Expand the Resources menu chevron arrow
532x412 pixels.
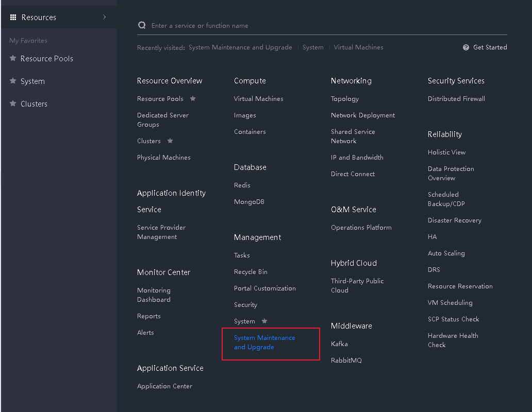(x=105, y=17)
